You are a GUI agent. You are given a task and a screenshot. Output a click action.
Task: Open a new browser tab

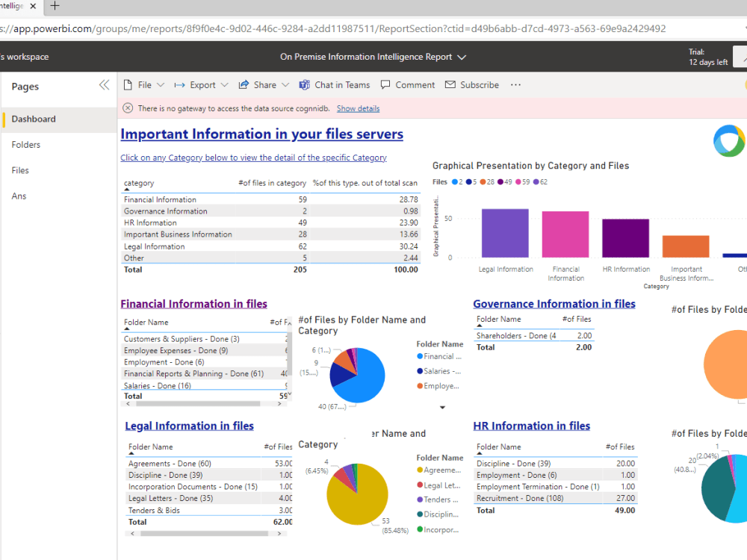pos(55,6)
